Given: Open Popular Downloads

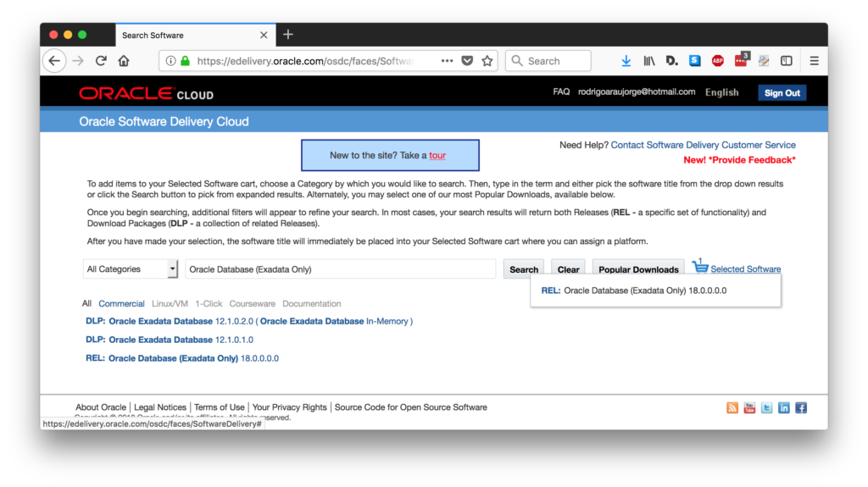Looking at the screenshot, I should click(638, 269).
